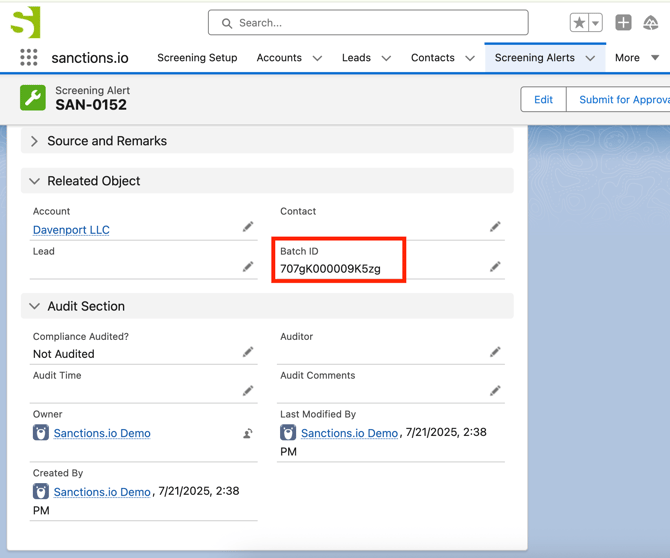Open the Owner Sanctions.io Demo link

click(x=102, y=433)
